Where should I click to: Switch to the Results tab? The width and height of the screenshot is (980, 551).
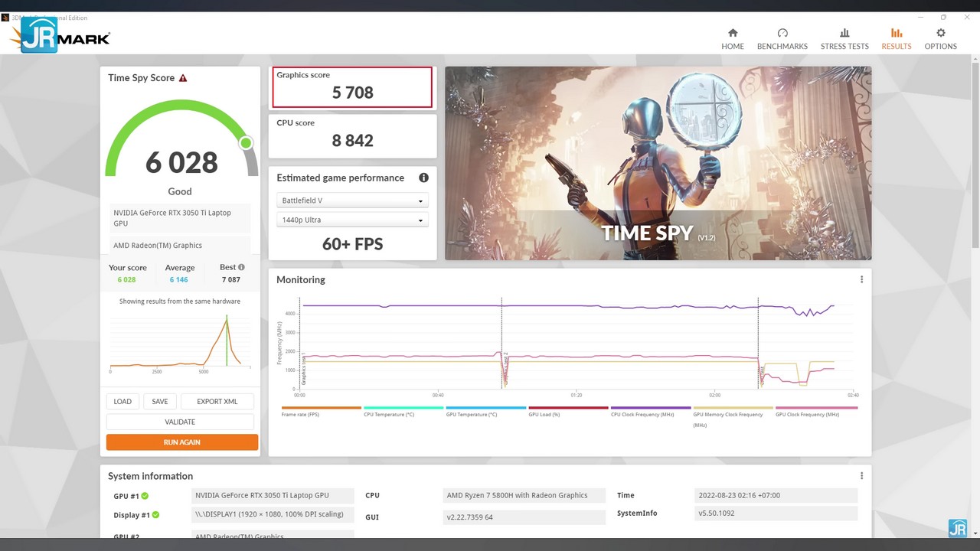[x=896, y=39]
